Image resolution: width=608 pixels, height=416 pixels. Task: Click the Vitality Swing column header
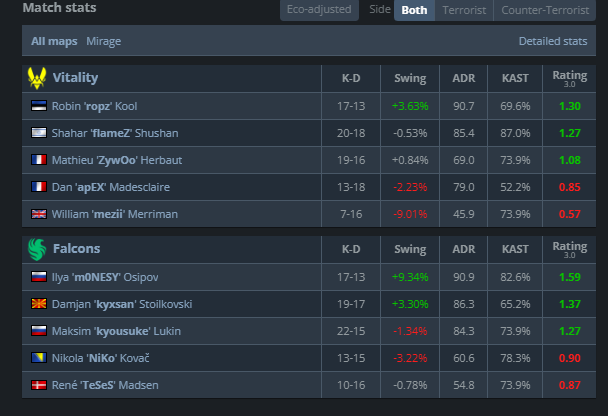point(410,78)
